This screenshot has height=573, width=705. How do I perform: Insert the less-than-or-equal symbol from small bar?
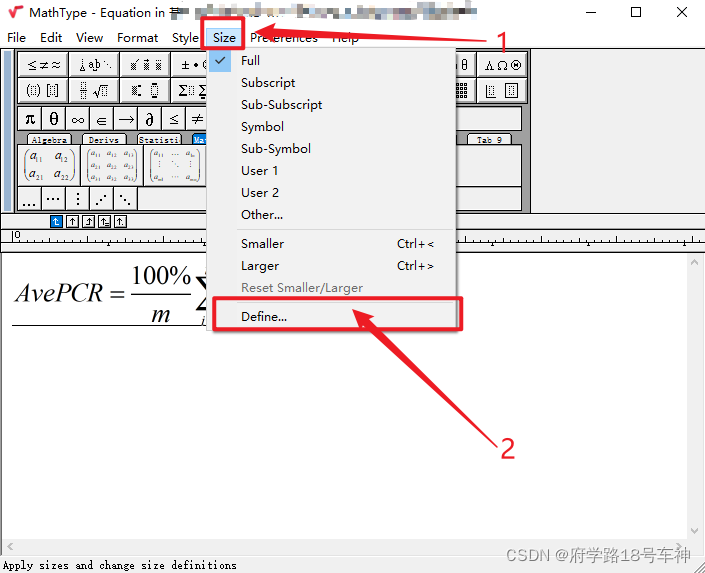174,119
